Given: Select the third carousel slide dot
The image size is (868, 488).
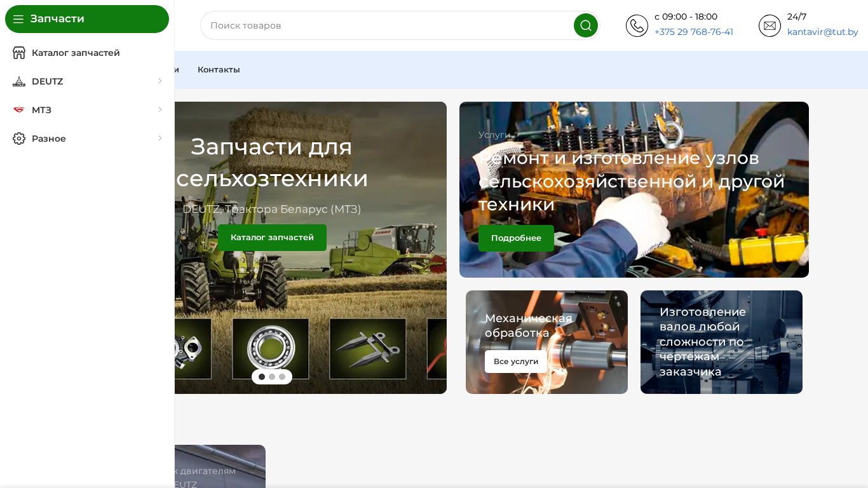Looking at the screenshot, I should click(282, 377).
